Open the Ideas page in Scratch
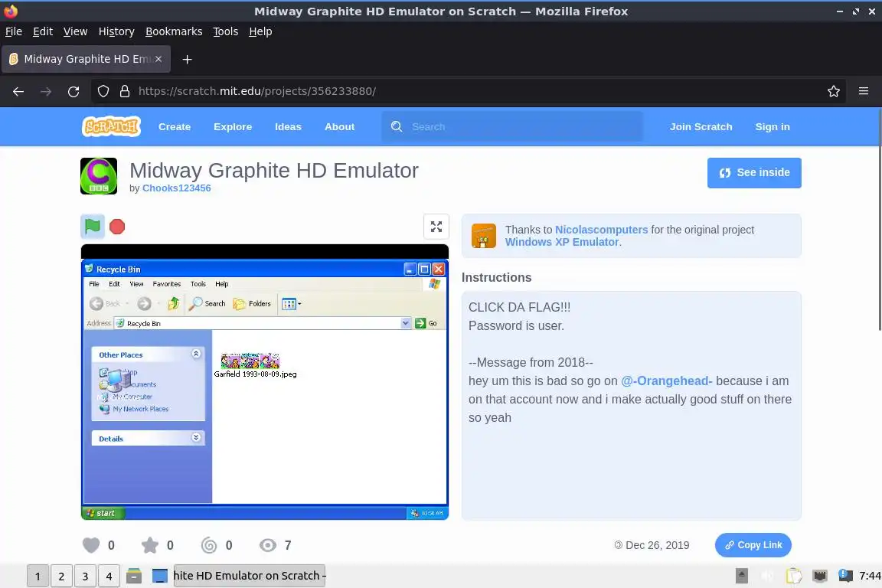 pyautogui.click(x=288, y=126)
